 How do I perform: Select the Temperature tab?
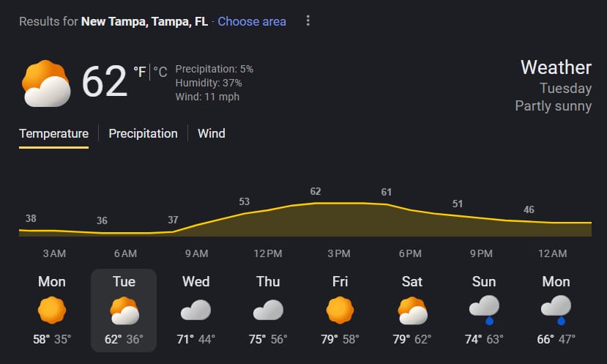click(x=53, y=133)
